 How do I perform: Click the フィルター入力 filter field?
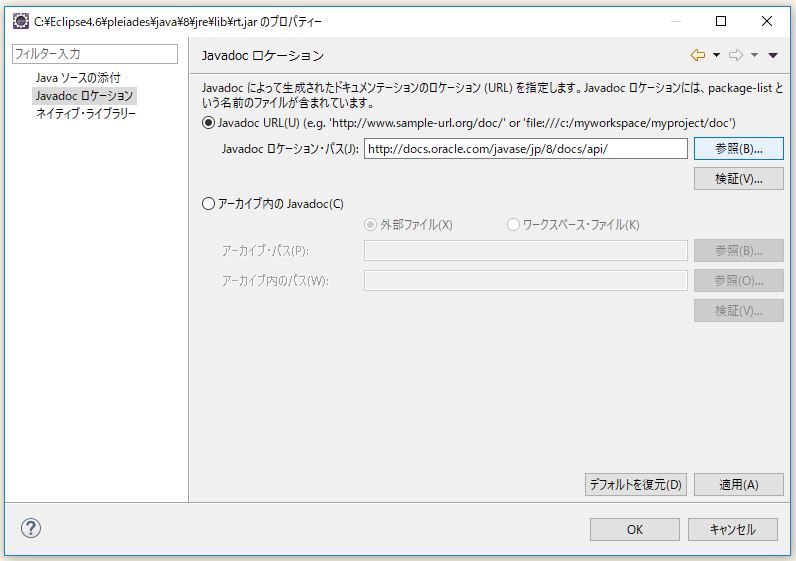pos(95,54)
